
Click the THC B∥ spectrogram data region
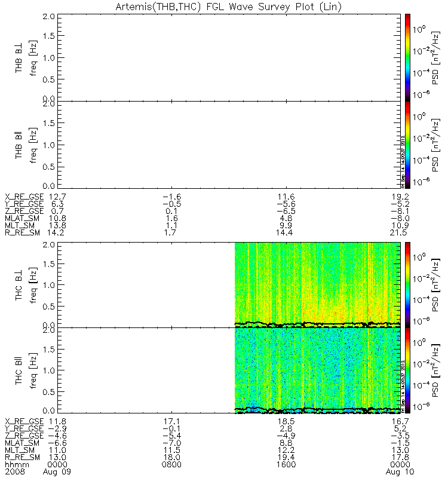[318, 370]
